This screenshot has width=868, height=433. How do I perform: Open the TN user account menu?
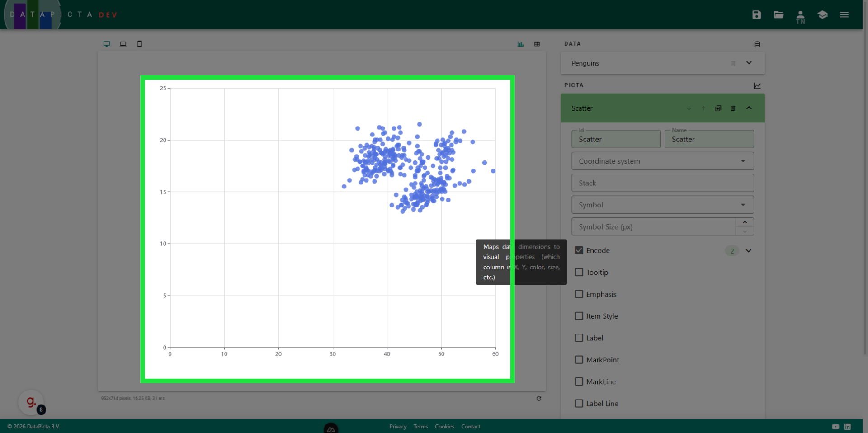(x=800, y=16)
